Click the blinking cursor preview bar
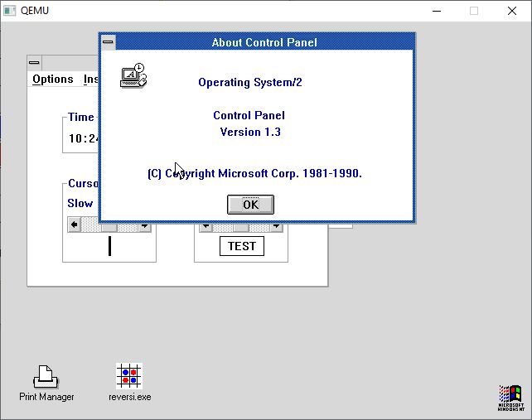The width and height of the screenshot is (532, 420). 109,246
